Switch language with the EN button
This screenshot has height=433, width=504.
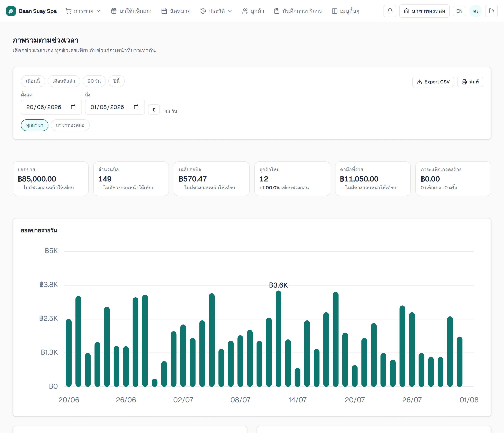(459, 11)
